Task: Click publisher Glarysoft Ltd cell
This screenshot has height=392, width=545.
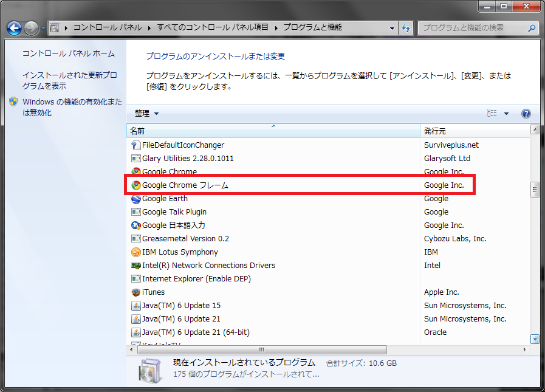Action: pos(447,159)
